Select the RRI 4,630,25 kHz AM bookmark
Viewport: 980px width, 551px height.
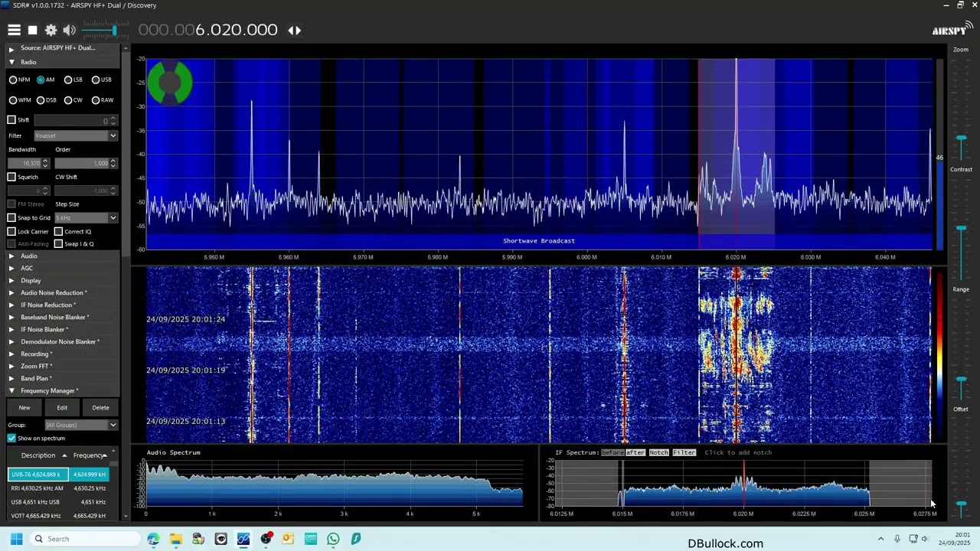pos(58,488)
